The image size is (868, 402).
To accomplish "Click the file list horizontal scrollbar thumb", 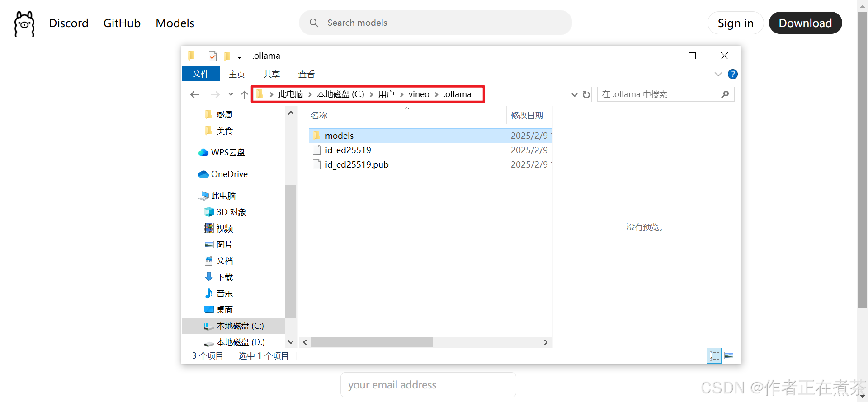I will (x=372, y=342).
